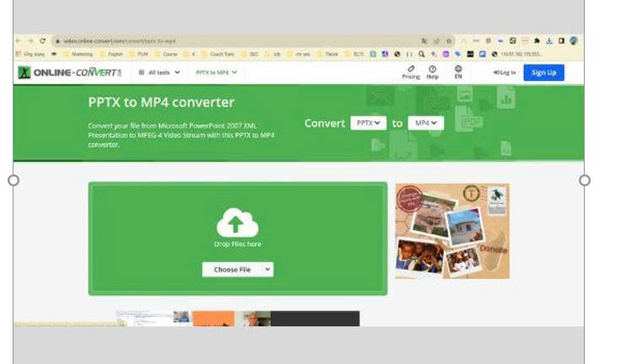Open the Extensions puzzle-piece icon
Image resolution: width=621 pixels, height=364 pixels.
pos(537,40)
